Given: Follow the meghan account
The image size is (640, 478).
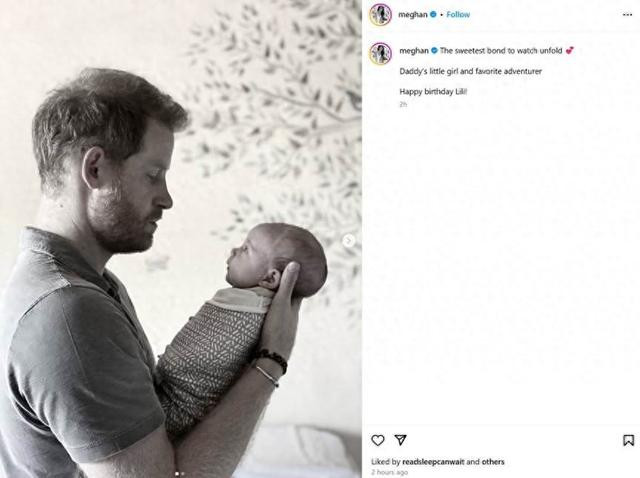Looking at the screenshot, I should click(x=458, y=14).
